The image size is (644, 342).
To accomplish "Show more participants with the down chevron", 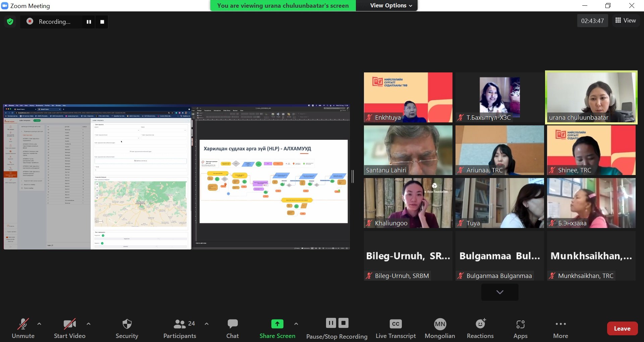I will click(x=500, y=292).
